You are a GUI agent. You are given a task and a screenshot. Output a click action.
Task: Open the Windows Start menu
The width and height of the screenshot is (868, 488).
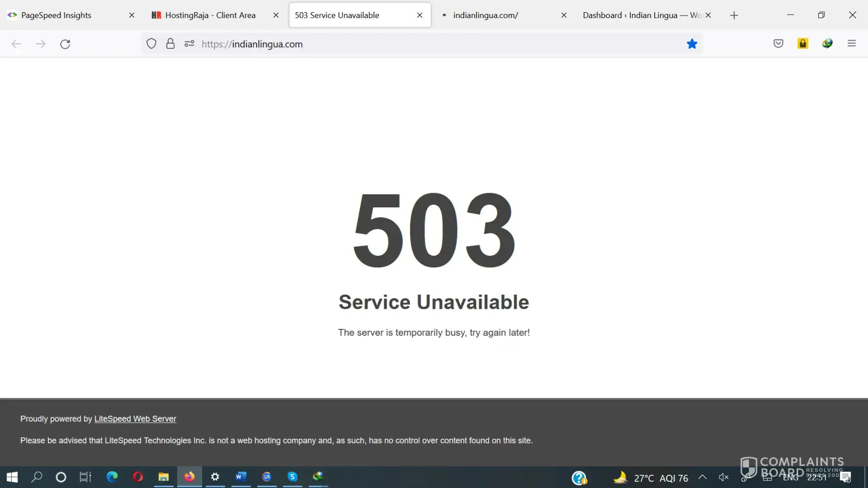click(12, 477)
